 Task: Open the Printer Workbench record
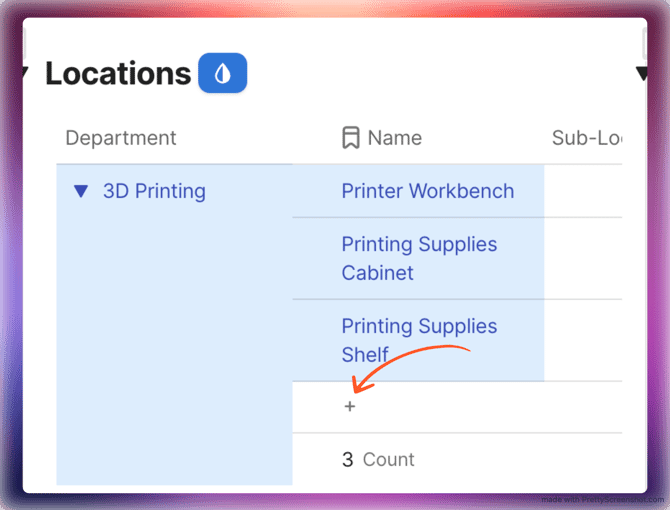pos(428,191)
